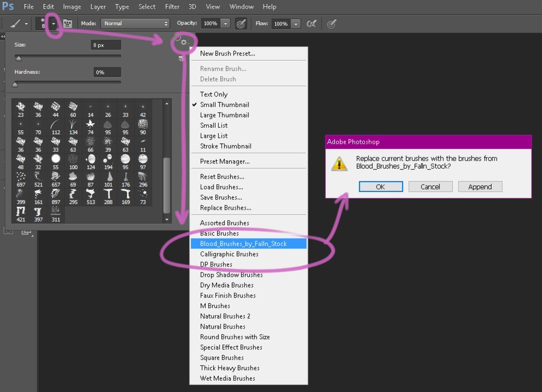Expand the Flow slider dropdown

pos(296,23)
